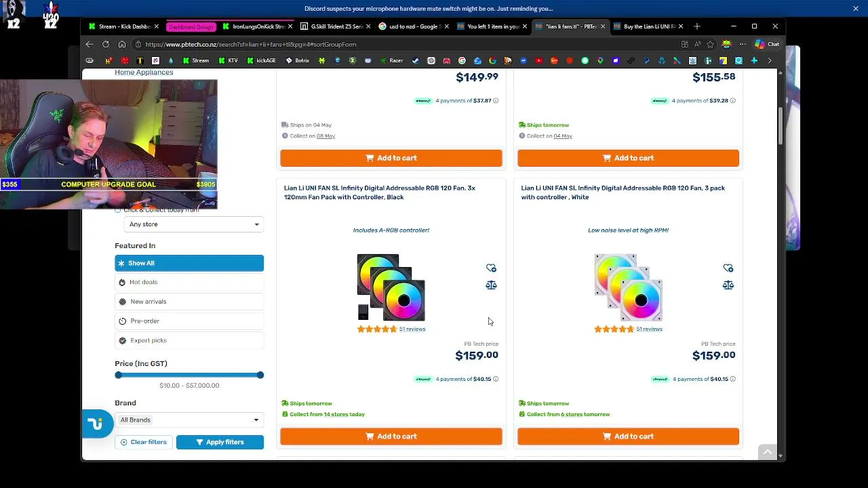This screenshot has height=488, width=868.
Task: Select the Show All featured filter
Action: tap(189, 263)
